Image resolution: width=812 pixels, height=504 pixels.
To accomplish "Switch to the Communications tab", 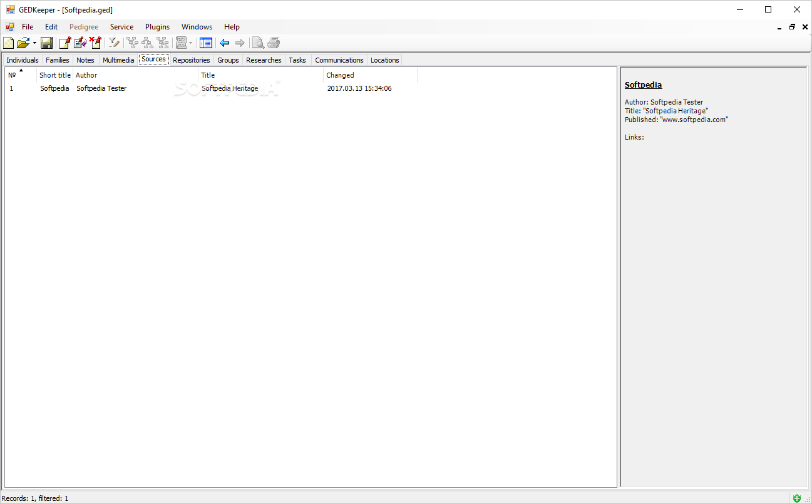I will coord(339,60).
